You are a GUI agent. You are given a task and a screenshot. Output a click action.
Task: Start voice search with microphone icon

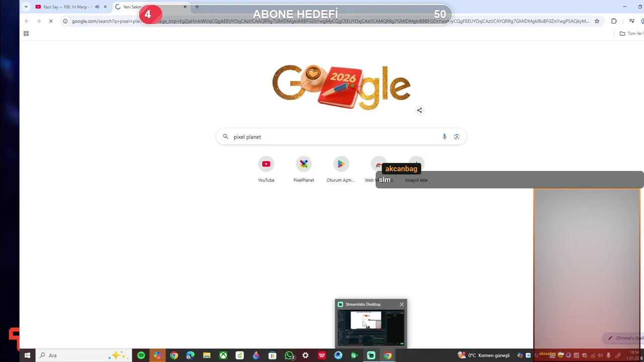[x=444, y=137]
